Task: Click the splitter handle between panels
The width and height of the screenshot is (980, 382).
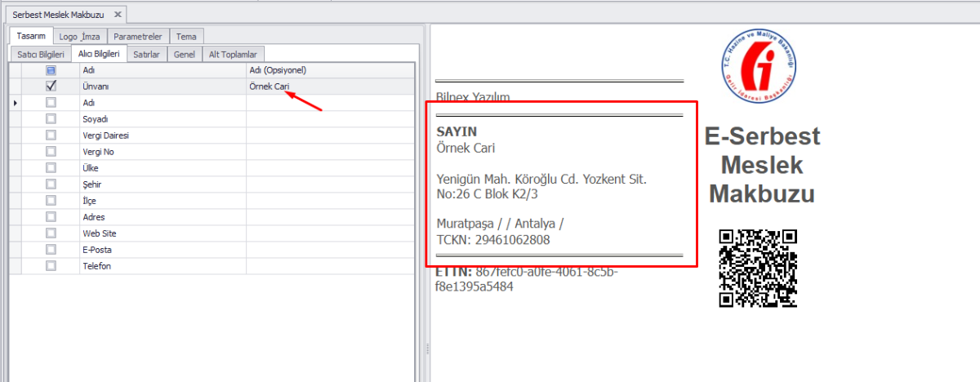Action: (426, 349)
